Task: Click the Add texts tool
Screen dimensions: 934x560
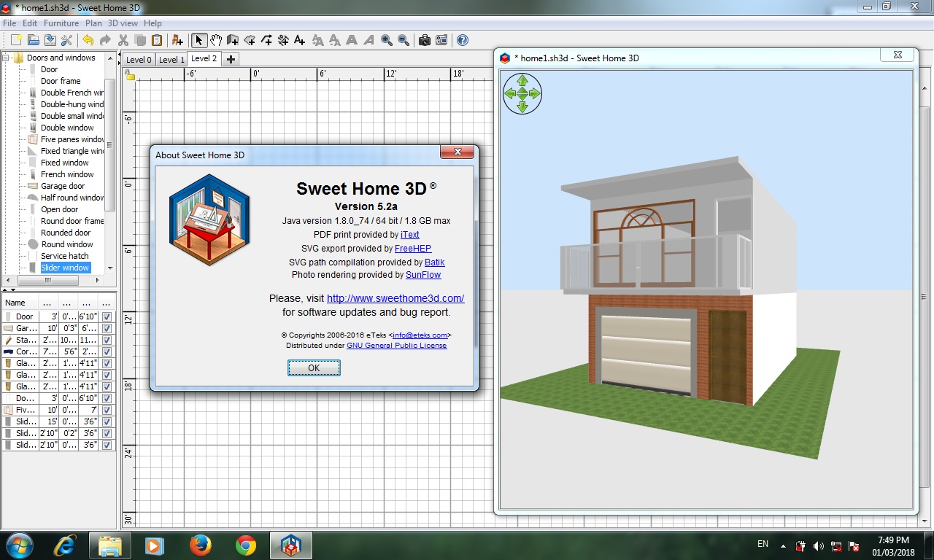Action: (298, 42)
